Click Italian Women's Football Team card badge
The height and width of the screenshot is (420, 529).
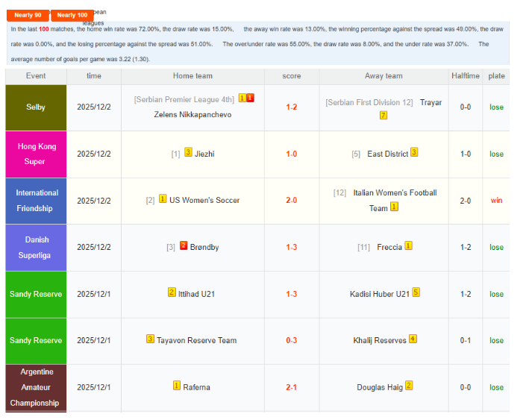coord(394,206)
